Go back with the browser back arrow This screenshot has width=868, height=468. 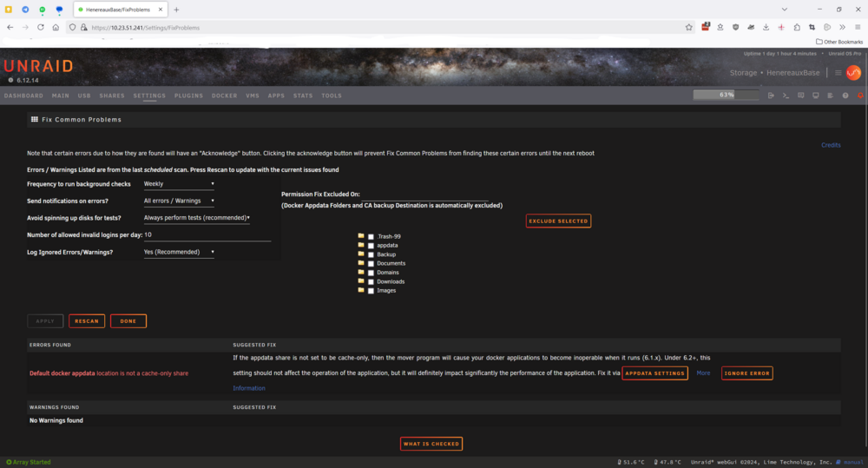[x=10, y=27]
